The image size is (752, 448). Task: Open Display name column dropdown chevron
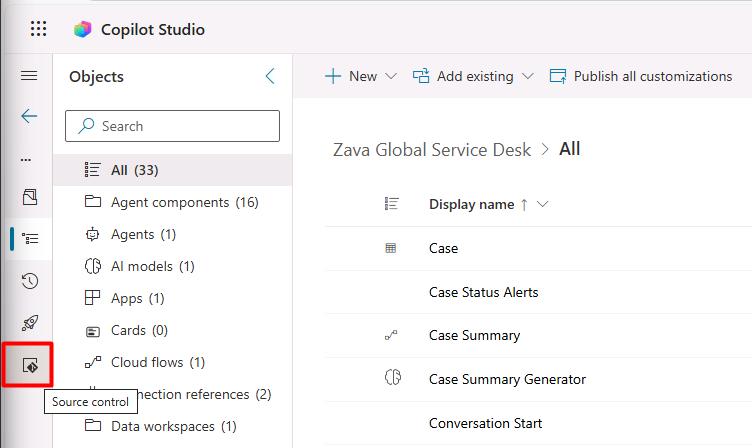click(x=542, y=204)
